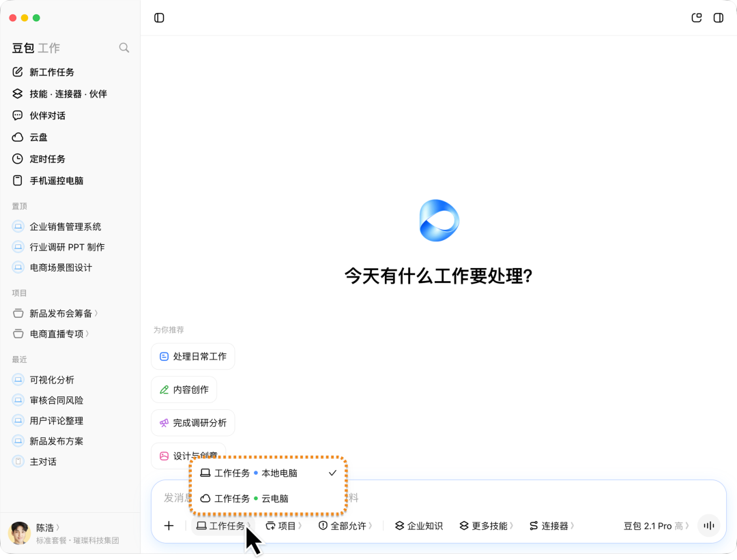This screenshot has height=560, width=737.
Task: Choose the 处理日常工作 suggestion
Action: click(x=192, y=357)
